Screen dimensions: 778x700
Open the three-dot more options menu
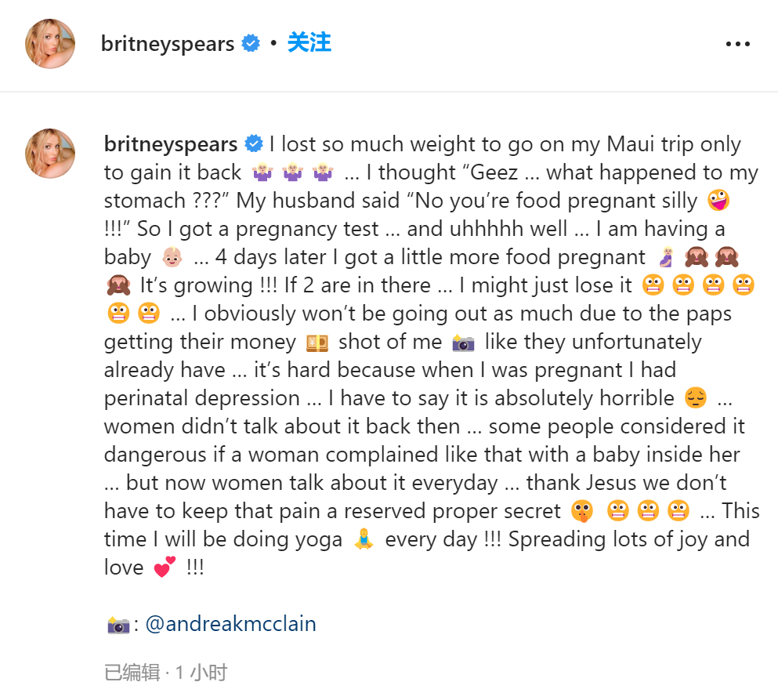[x=737, y=44]
